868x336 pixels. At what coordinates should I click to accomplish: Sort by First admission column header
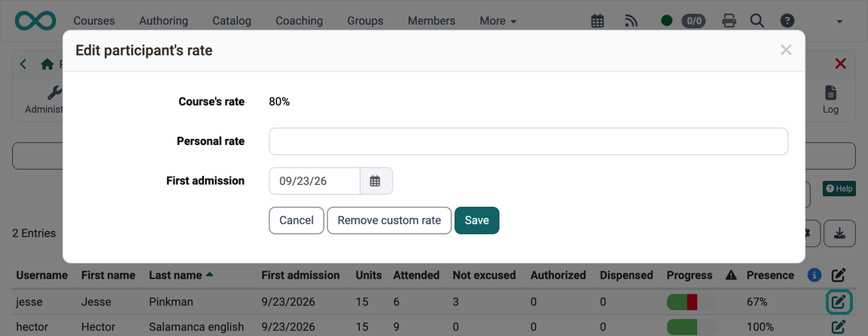tap(300, 275)
